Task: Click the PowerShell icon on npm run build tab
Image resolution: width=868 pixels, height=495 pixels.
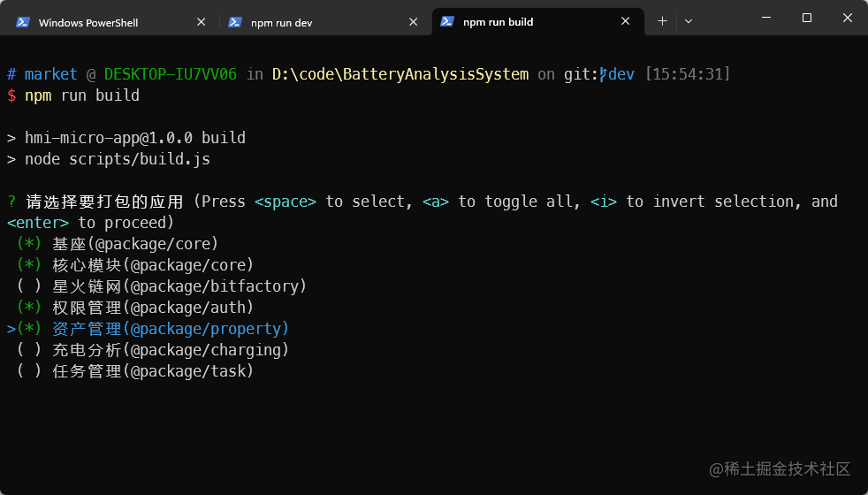Action: (x=447, y=21)
